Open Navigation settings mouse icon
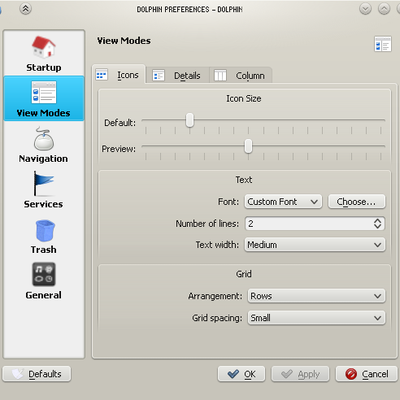This screenshot has width=400, height=400. tap(44, 139)
